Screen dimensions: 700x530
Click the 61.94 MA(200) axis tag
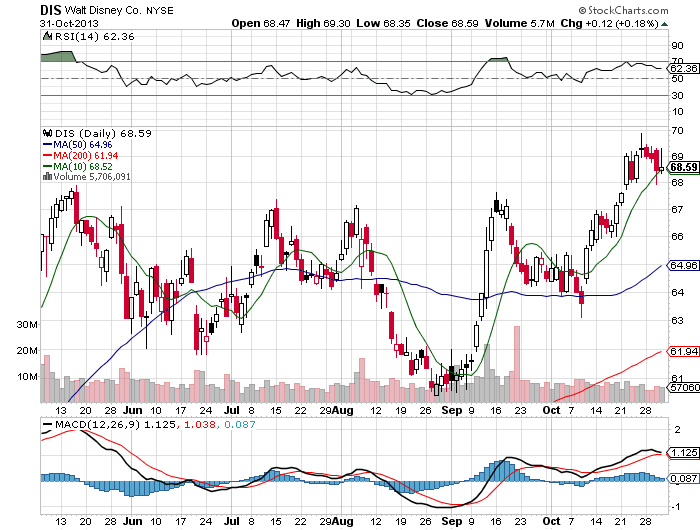[x=683, y=352]
